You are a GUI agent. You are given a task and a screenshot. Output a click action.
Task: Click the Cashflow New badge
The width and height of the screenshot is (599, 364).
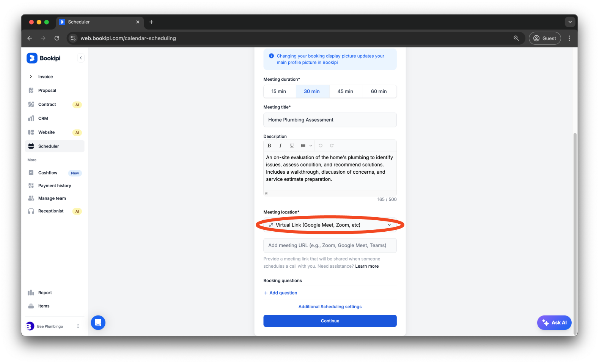pos(75,173)
